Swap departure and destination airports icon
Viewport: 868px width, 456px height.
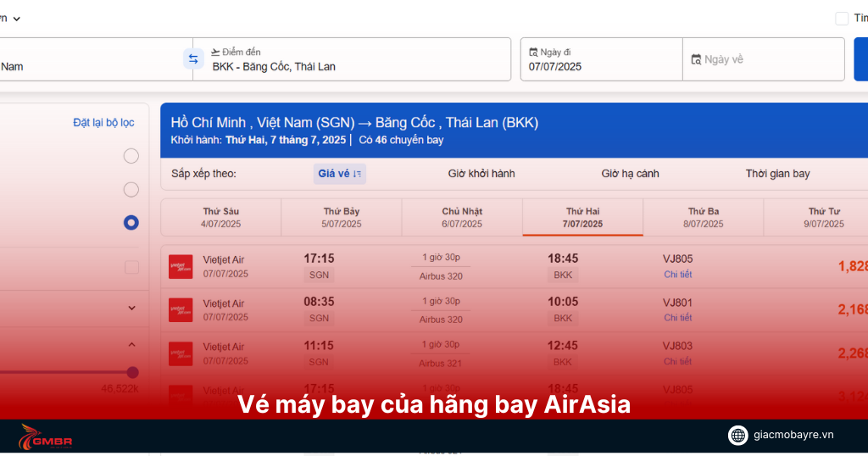click(x=193, y=58)
